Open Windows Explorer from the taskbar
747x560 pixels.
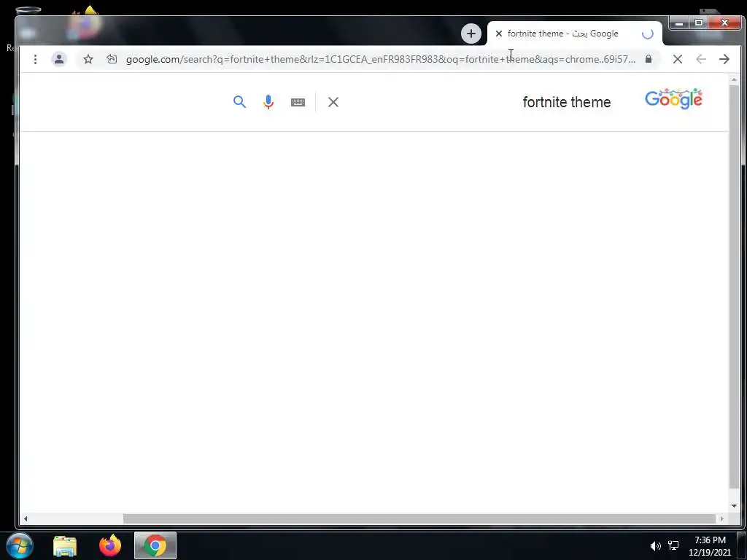tap(65, 545)
